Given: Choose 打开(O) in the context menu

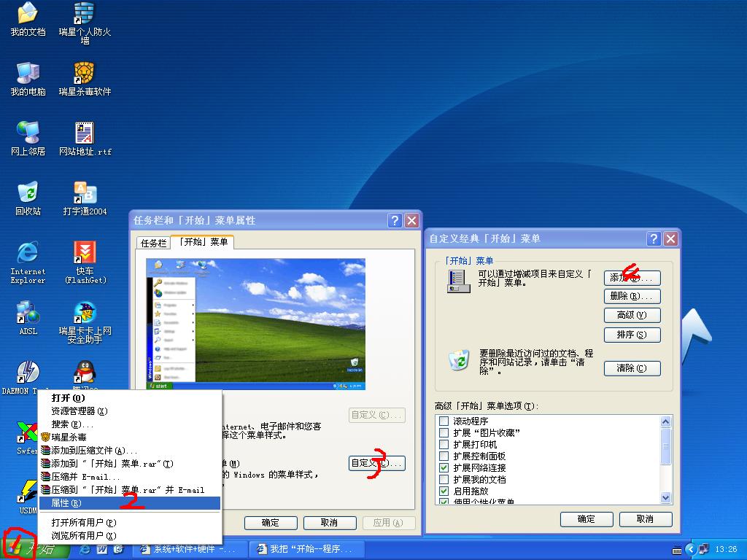Looking at the screenshot, I should point(130,397).
